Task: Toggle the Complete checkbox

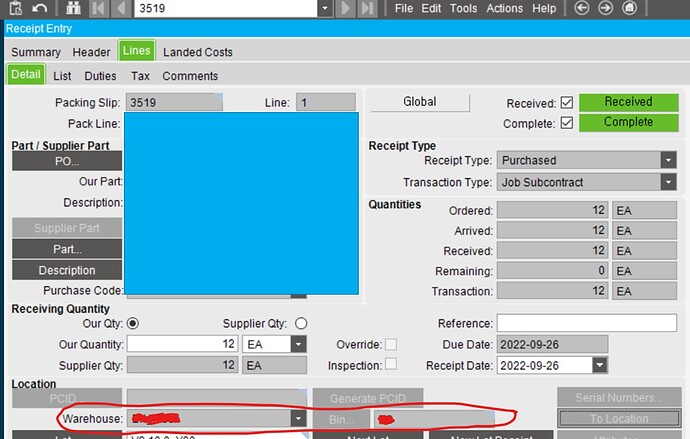Action: click(x=567, y=123)
